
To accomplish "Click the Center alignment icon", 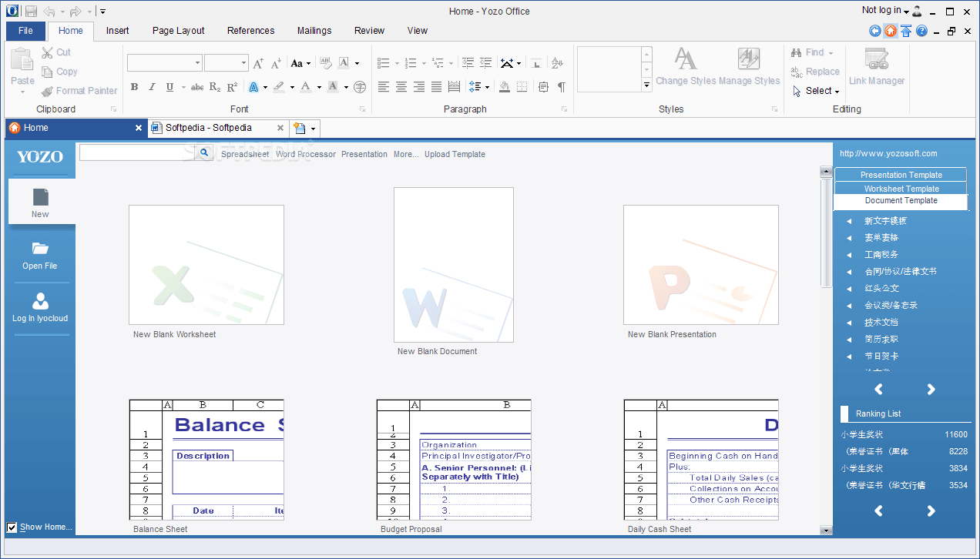I will (401, 87).
